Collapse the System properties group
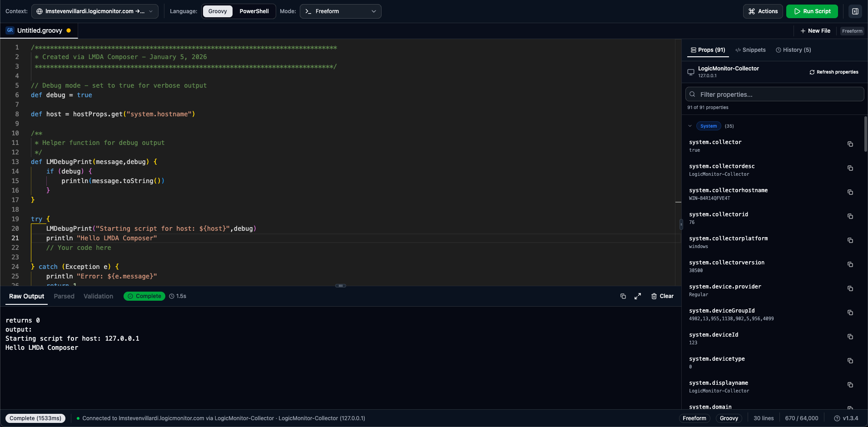This screenshot has height=427, width=868. [689, 126]
